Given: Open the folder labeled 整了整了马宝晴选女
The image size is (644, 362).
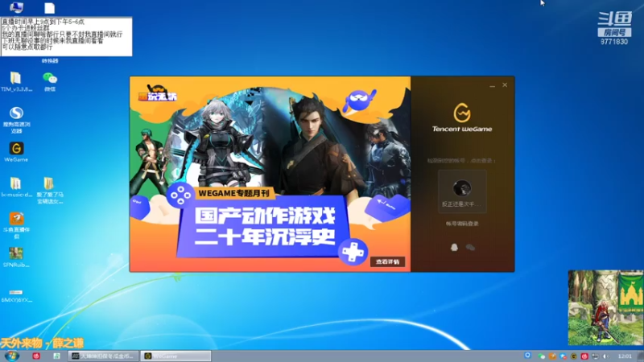Looking at the screenshot, I should coord(50,191).
